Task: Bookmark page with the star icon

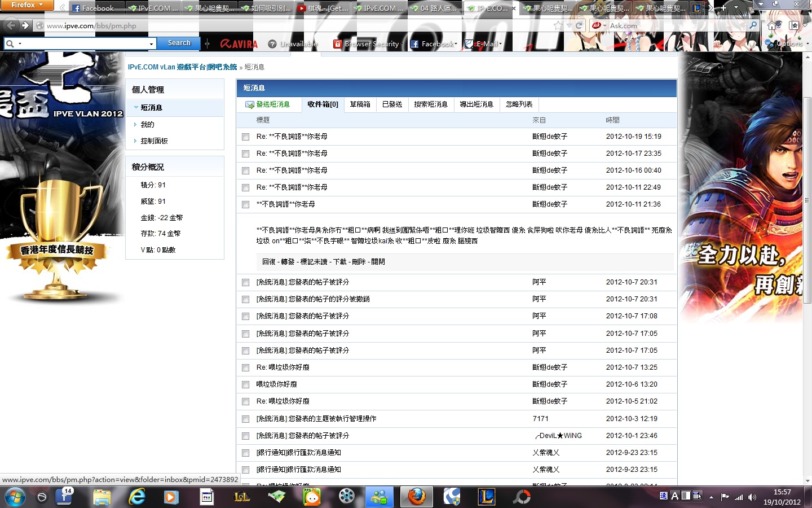Action: pos(558,25)
